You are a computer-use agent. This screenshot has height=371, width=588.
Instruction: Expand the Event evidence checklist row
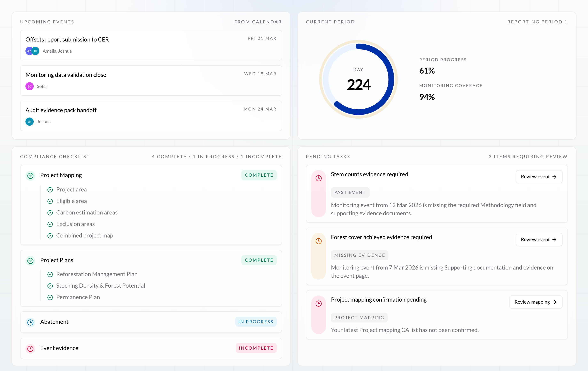click(151, 348)
